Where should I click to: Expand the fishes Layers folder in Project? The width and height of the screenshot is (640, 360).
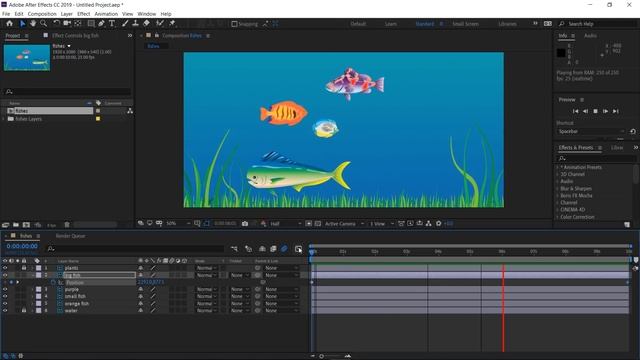(x=4, y=119)
